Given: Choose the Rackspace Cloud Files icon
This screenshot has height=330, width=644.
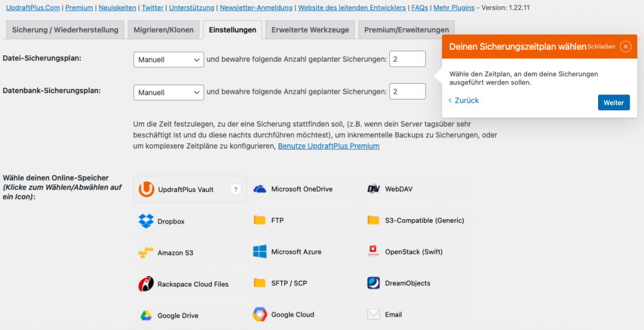Looking at the screenshot, I should pyautogui.click(x=146, y=284).
